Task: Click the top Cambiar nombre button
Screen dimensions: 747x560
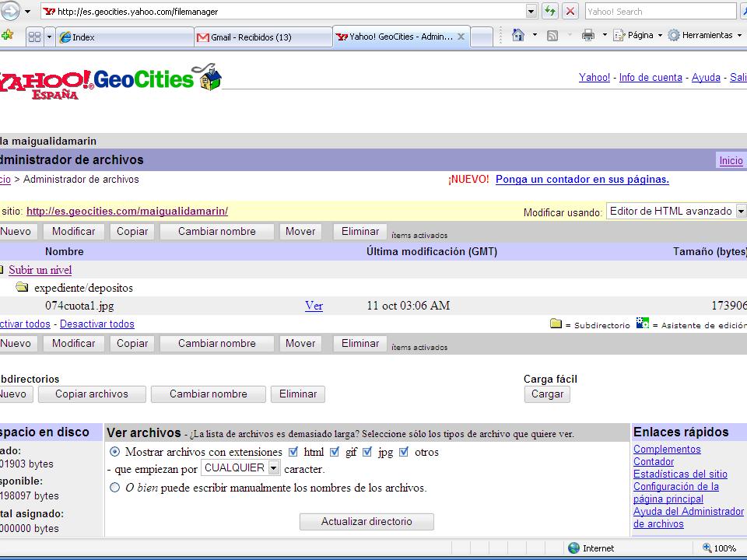Action: pos(217,232)
